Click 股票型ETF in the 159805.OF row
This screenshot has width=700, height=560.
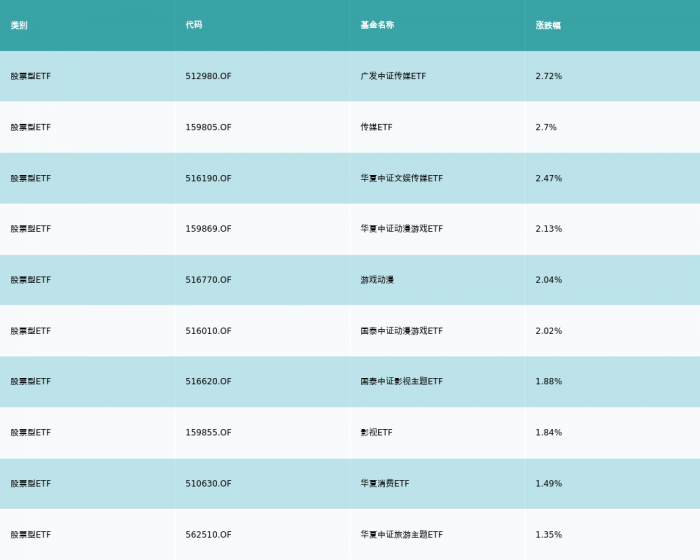31,127
